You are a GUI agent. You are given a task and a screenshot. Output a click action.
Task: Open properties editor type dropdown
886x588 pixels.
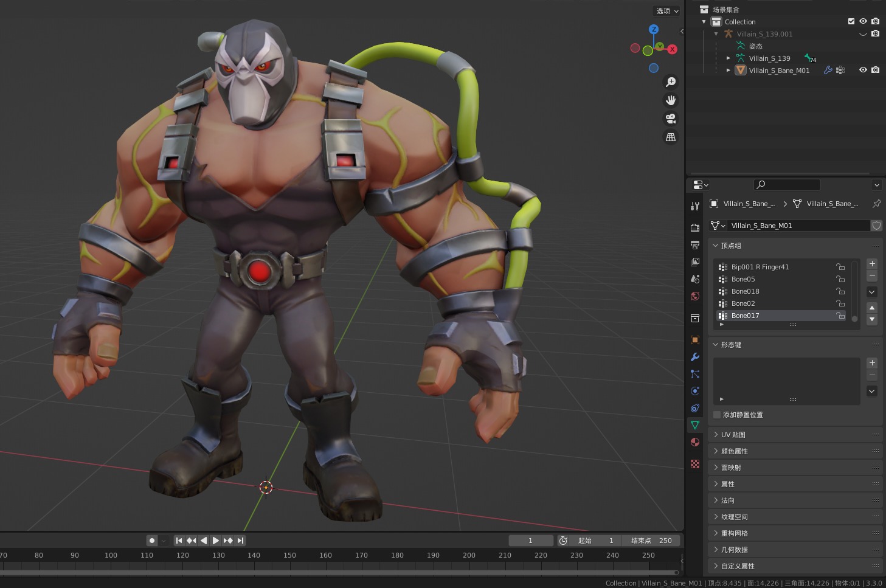(x=701, y=185)
